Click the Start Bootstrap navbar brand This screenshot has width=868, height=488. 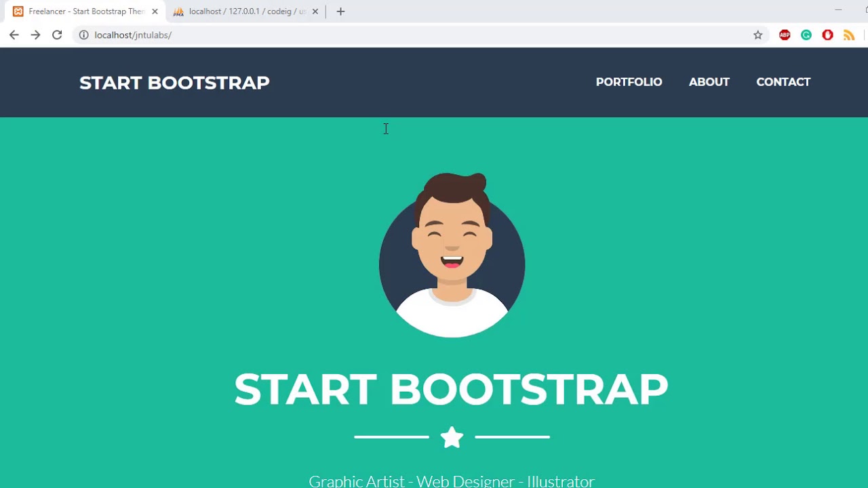coord(174,83)
